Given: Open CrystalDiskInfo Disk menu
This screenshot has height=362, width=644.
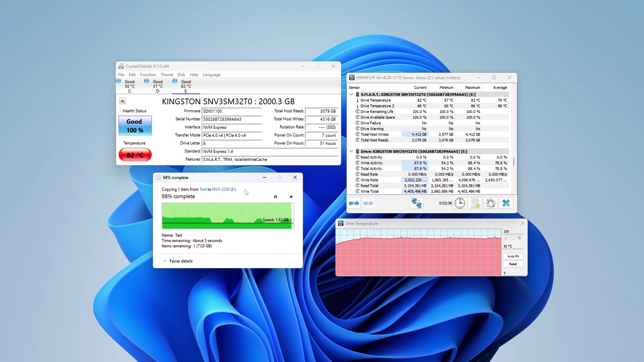Looking at the screenshot, I should tap(182, 75).
